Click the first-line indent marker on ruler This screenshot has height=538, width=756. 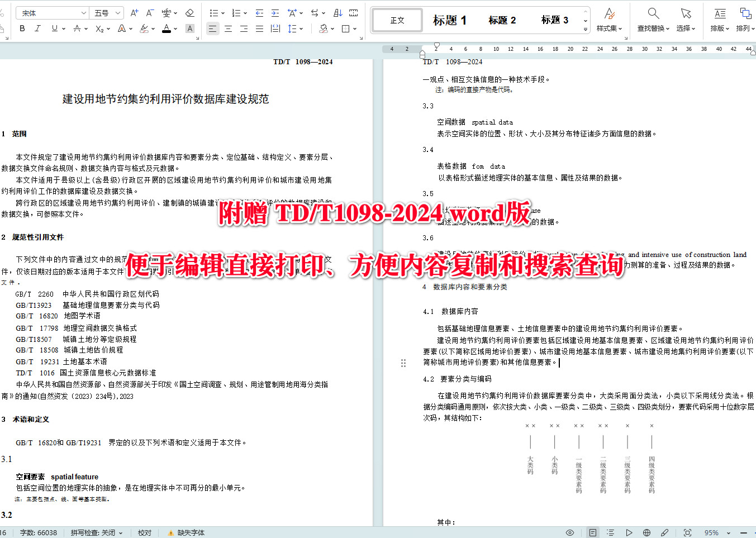click(437, 45)
